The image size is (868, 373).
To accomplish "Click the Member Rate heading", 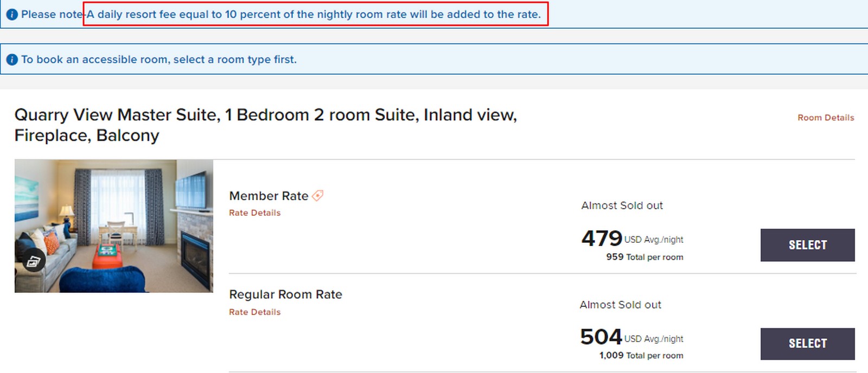I will (x=269, y=196).
